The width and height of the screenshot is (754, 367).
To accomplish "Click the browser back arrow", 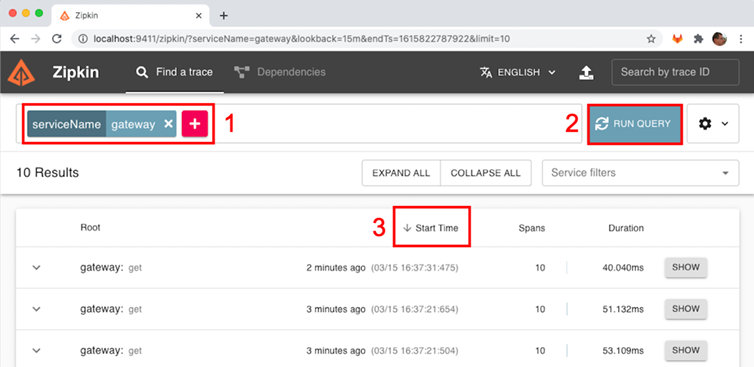I will pyautogui.click(x=15, y=39).
